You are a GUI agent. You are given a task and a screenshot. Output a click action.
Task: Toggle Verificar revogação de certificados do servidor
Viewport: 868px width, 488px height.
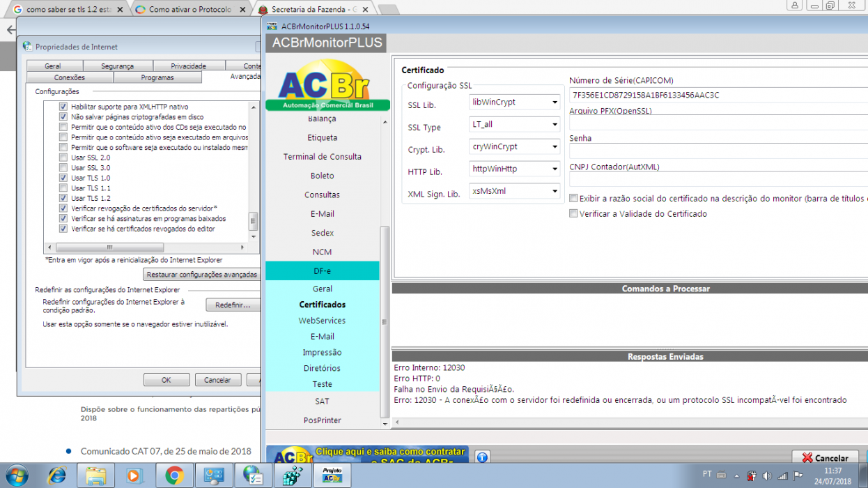[x=63, y=208]
